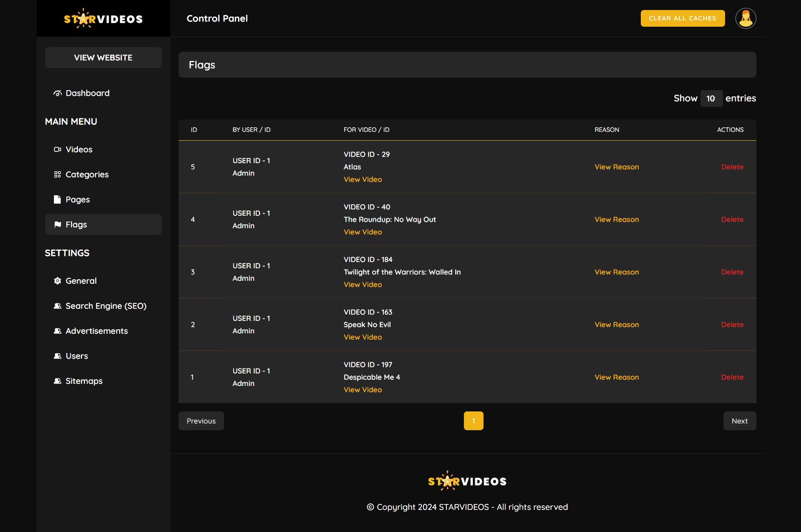Go to Next page of flags
The image size is (801, 532).
pos(739,421)
